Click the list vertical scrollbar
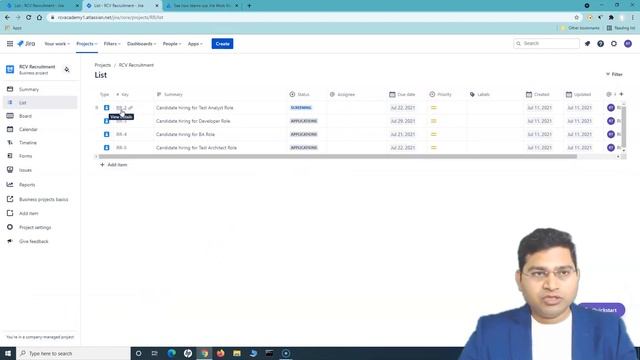The height and width of the screenshot is (360, 640). pos(623,126)
